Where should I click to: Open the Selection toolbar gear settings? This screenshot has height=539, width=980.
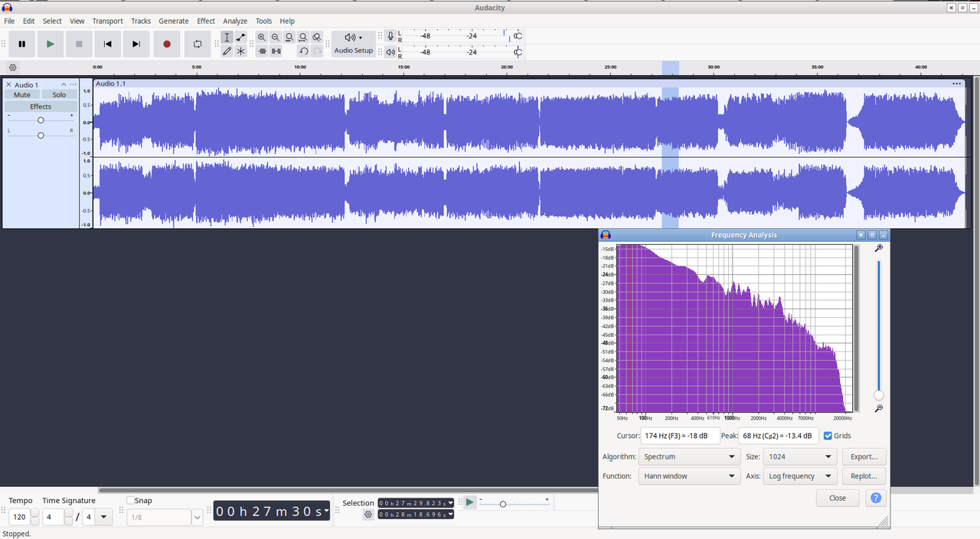(368, 514)
